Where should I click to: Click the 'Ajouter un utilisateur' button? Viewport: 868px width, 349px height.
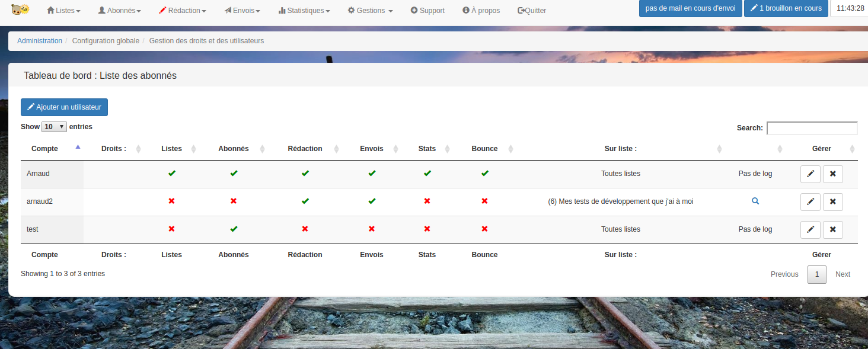(64, 107)
